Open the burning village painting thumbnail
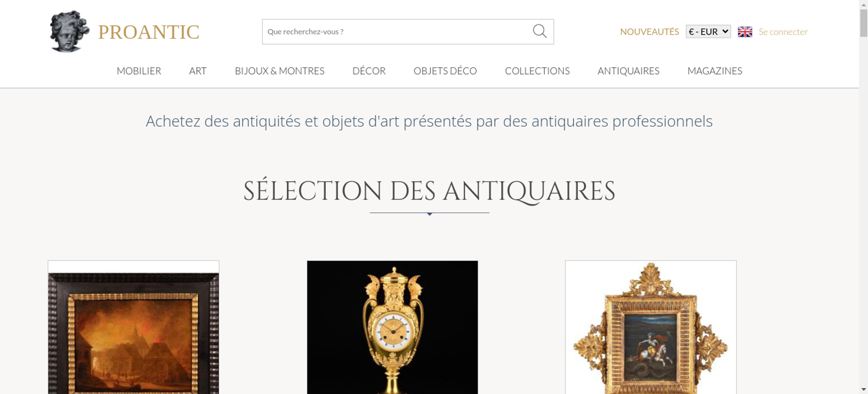The height and width of the screenshot is (394, 868). coord(133,327)
